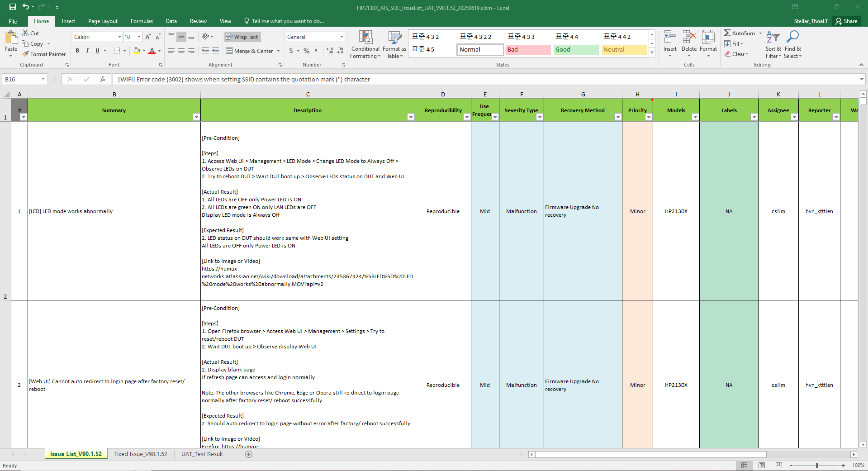The width and height of the screenshot is (868, 471).
Task: Apply the font color A icon
Action: point(152,51)
